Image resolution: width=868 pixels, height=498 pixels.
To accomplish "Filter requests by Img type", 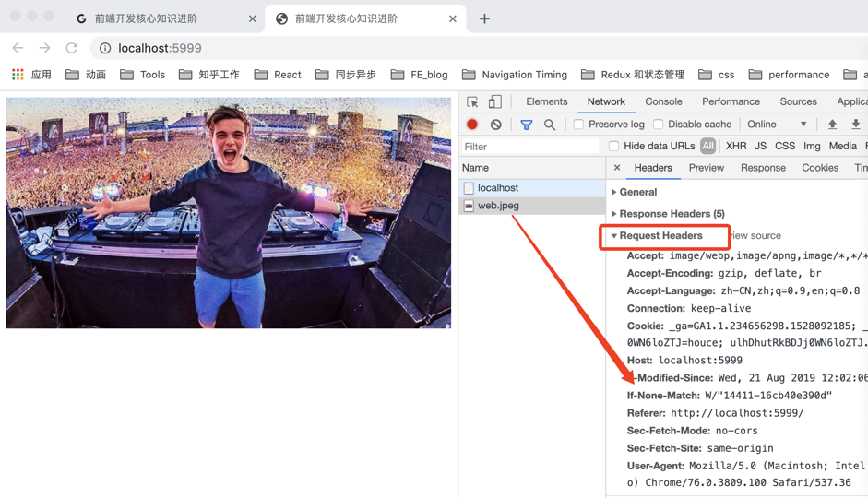I will coord(812,146).
